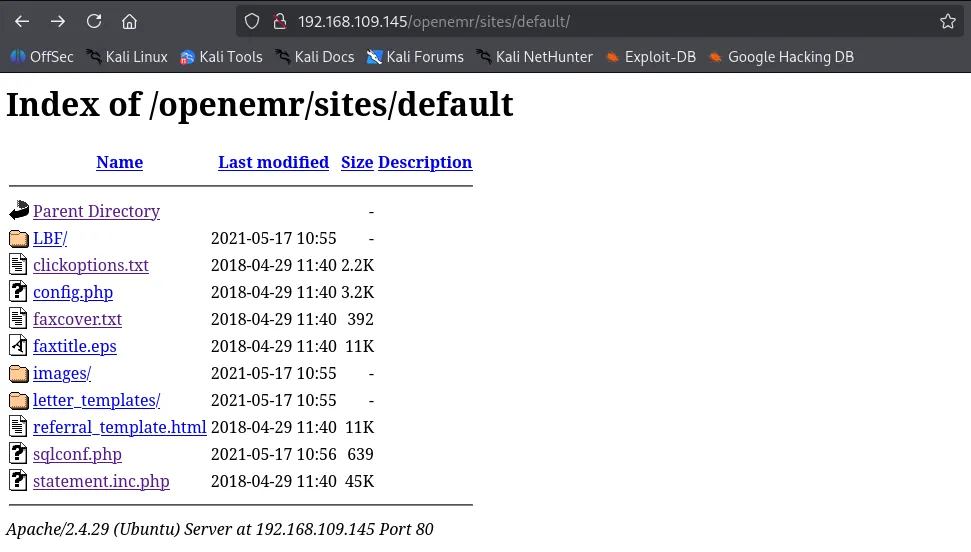Click the shield tracking protection icon
971x552 pixels.
[x=252, y=21]
